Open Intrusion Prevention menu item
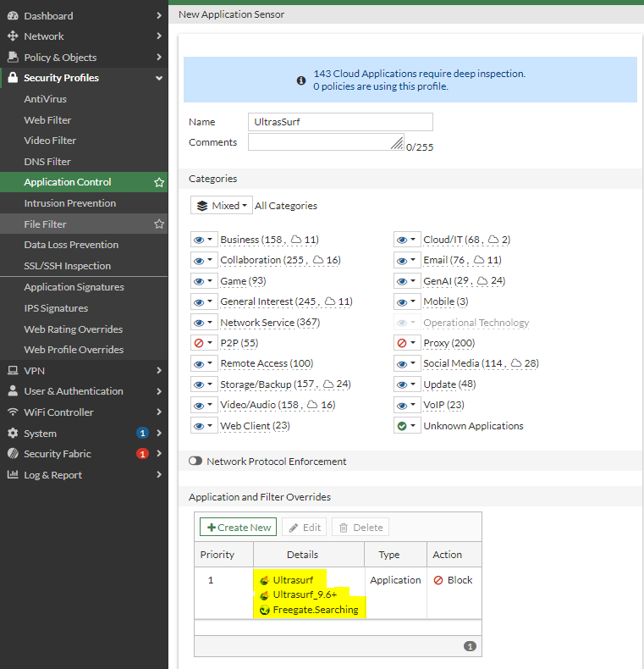The height and width of the screenshot is (669, 644). (x=70, y=203)
